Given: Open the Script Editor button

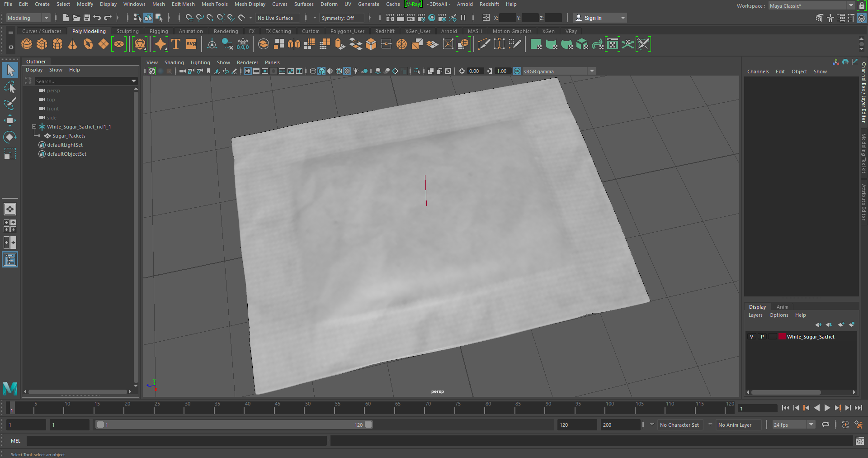Looking at the screenshot, I should 859,441.
